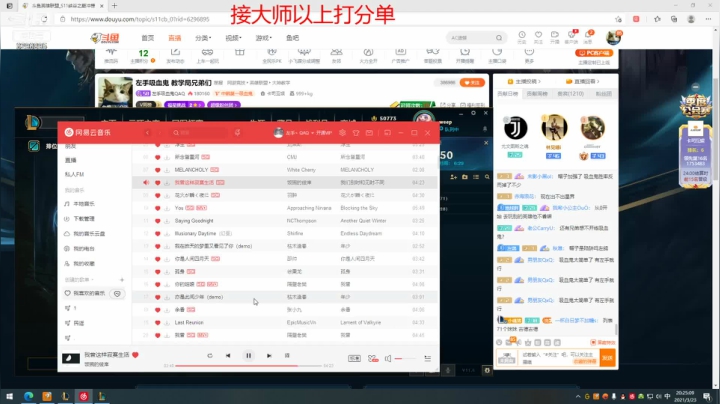Expand the 直播回看 link

583,81
